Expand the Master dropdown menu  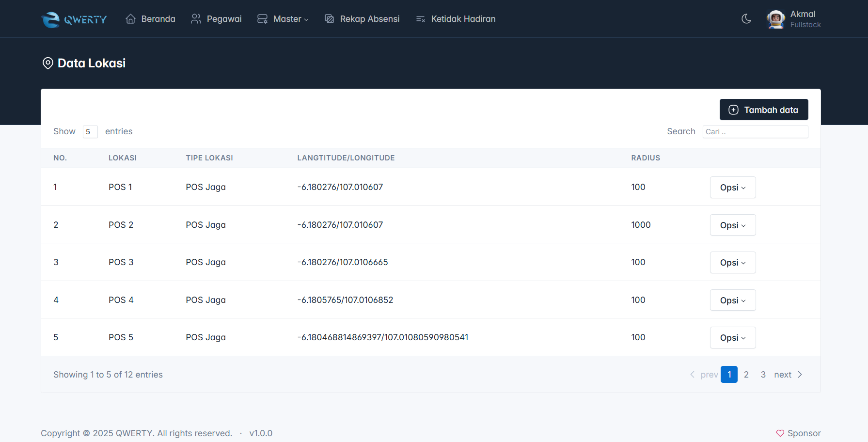tap(283, 19)
